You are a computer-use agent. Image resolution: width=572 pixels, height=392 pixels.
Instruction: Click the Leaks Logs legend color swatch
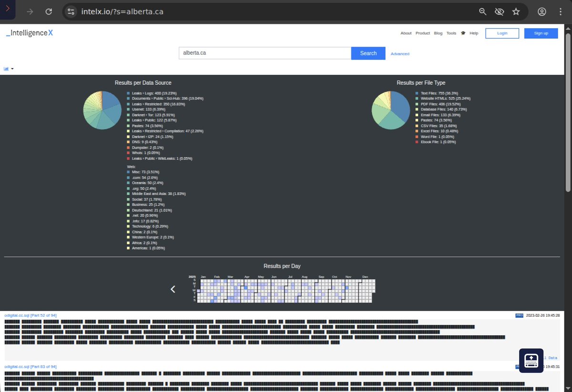[128, 93]
